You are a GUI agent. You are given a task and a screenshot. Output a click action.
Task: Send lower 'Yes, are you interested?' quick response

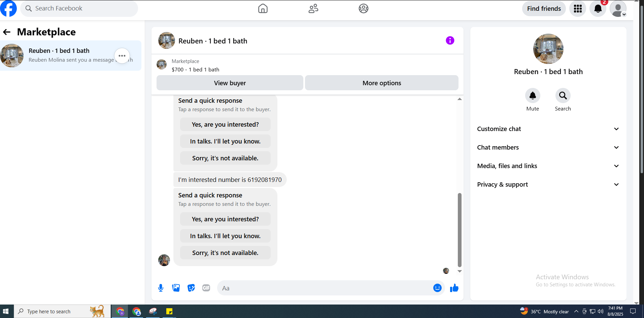(x=225, y=219)
